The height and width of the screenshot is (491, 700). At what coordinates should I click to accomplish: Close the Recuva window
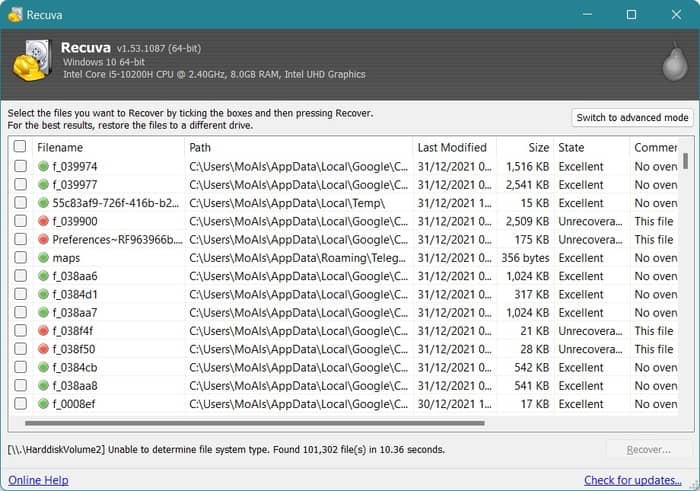(676, 14)
